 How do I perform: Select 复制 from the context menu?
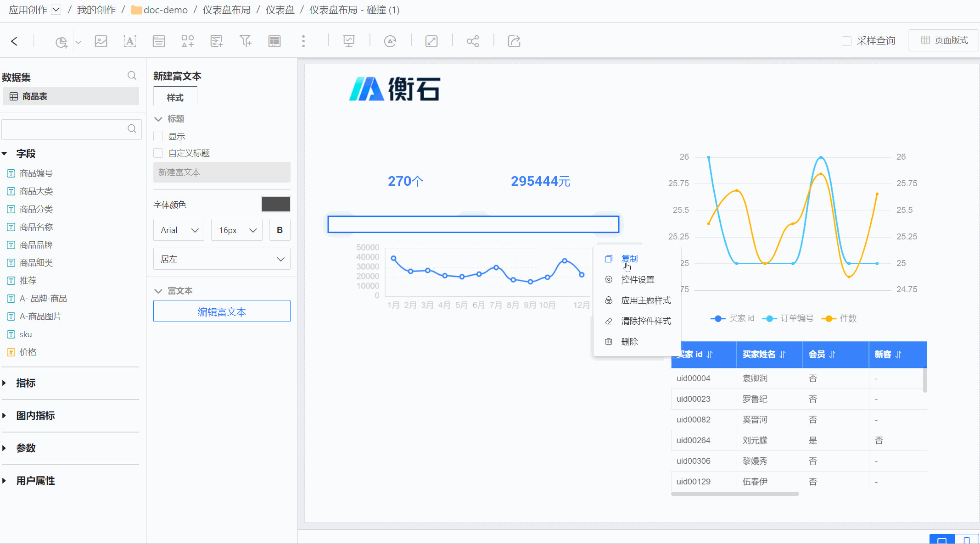point(629,259)
